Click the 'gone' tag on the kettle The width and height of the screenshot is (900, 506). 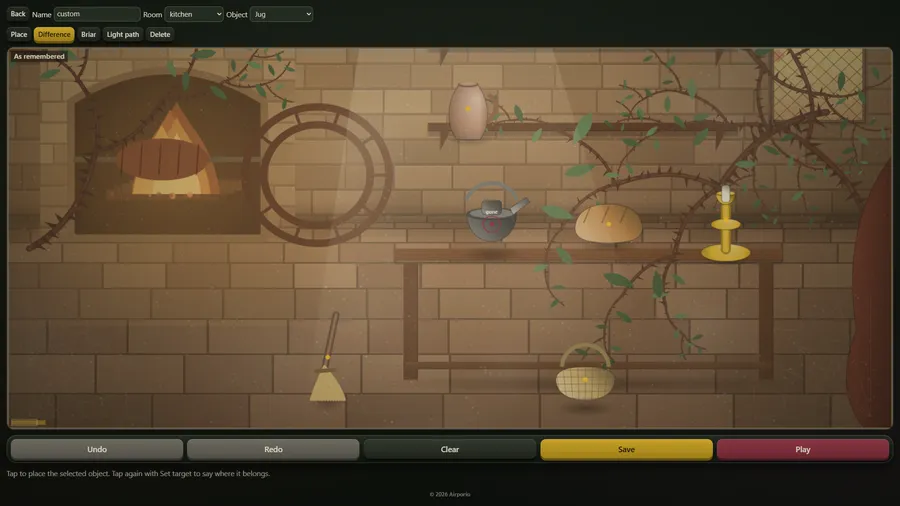coord(492,212)
